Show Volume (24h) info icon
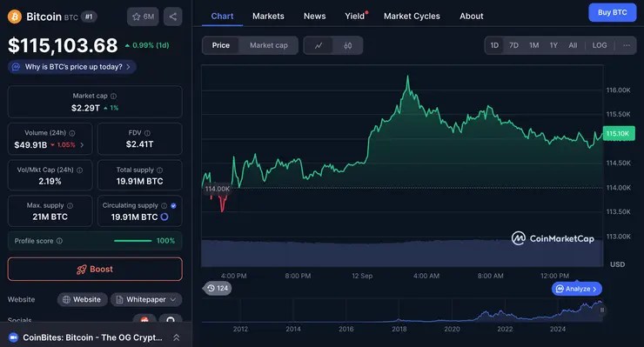 pyautogui.click(x=72, y=133)
